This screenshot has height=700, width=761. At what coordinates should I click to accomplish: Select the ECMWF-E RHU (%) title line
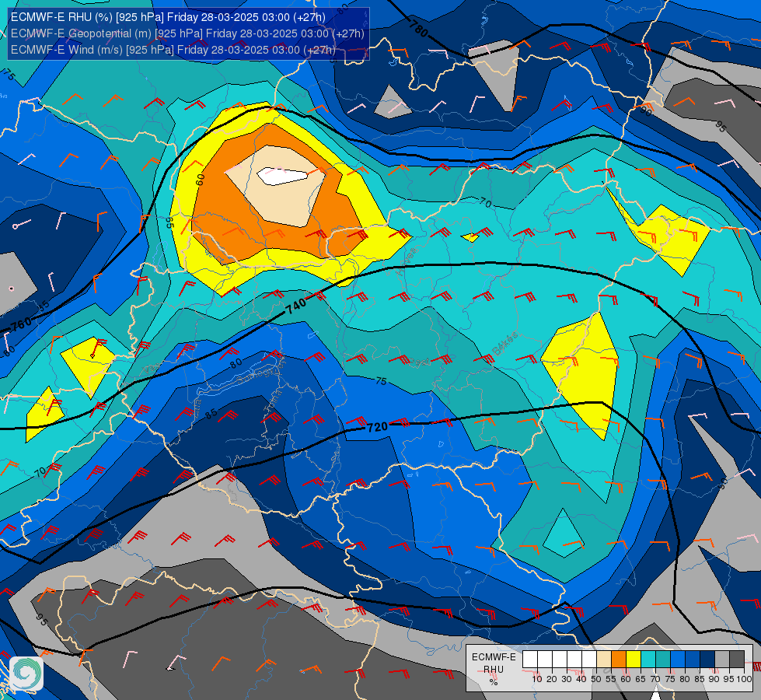168,17
